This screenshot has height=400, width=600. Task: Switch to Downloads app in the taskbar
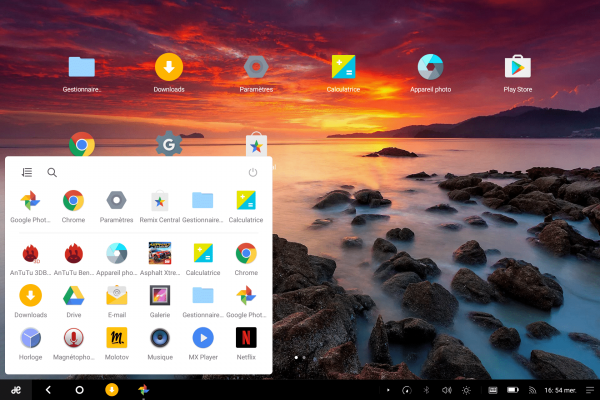112,390
